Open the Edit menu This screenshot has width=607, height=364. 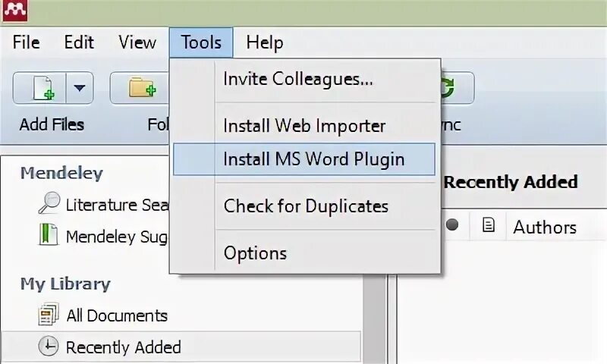(x=79, y=42)
